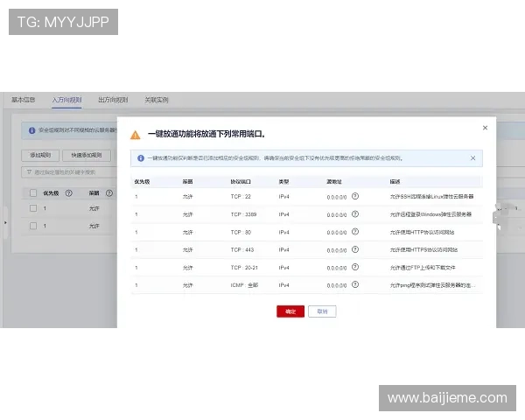The width and height of the screenshot is (525, 420).
Task: Click FTP upload and download description
Action: 423,268
